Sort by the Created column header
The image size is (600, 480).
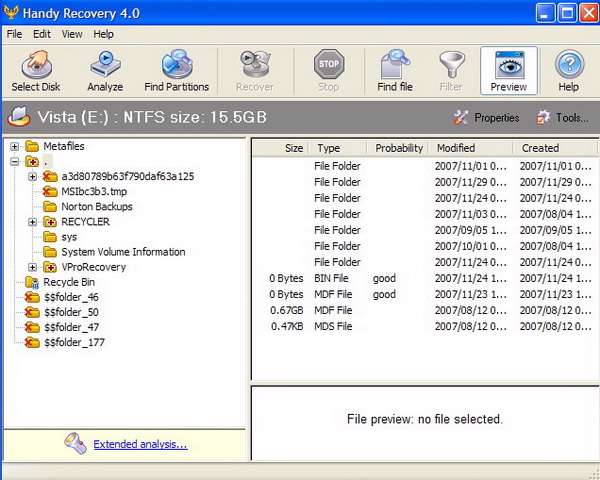(555, 148)
